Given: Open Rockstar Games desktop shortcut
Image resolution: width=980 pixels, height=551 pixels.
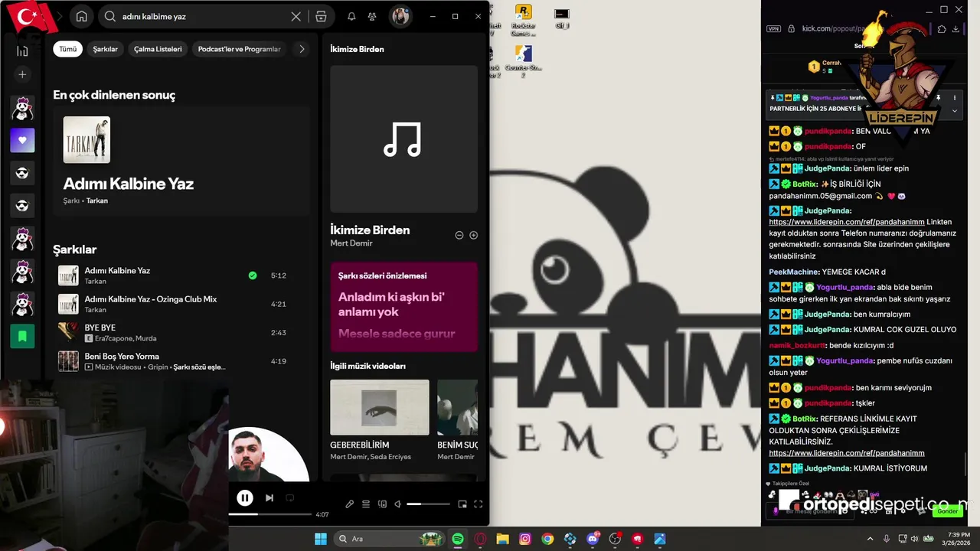Looking at the screenshot, I should [523, 20].
